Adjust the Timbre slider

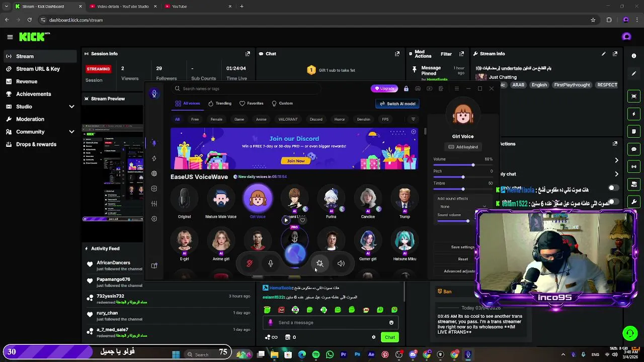tap(463, 189)
